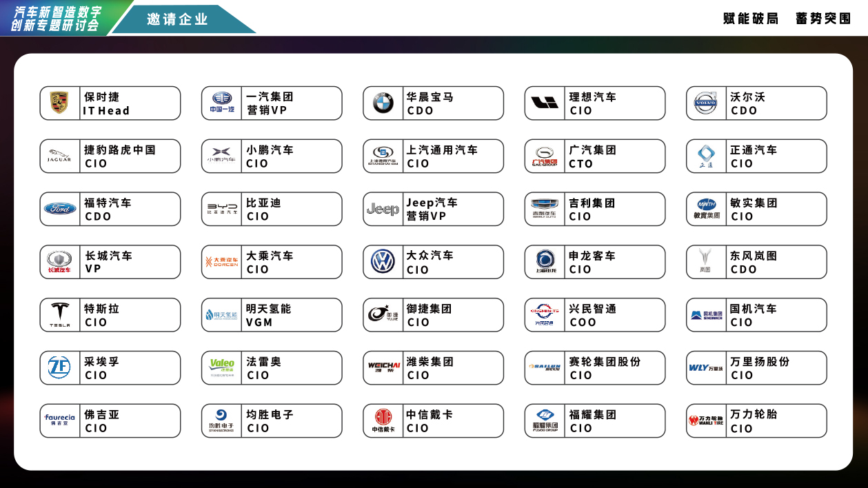Select the CTO label under 广汽集团
The image size is (868, 488).
click(581, 163)
